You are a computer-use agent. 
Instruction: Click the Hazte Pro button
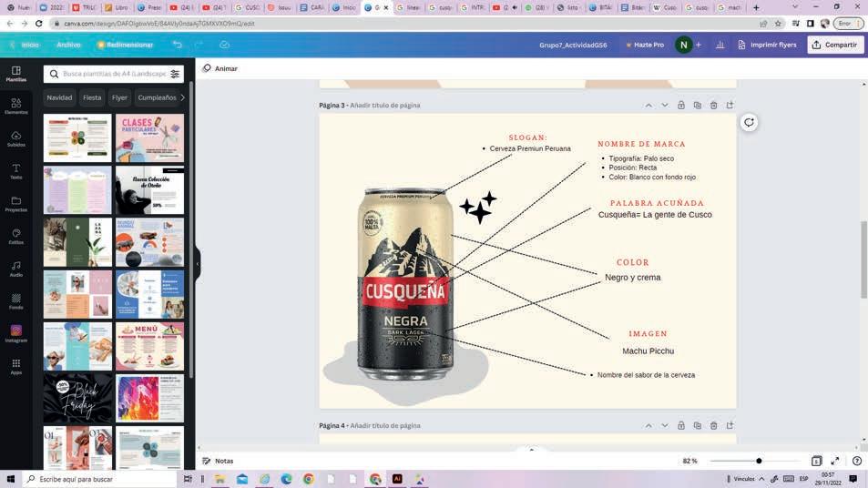tap(645, 45)
